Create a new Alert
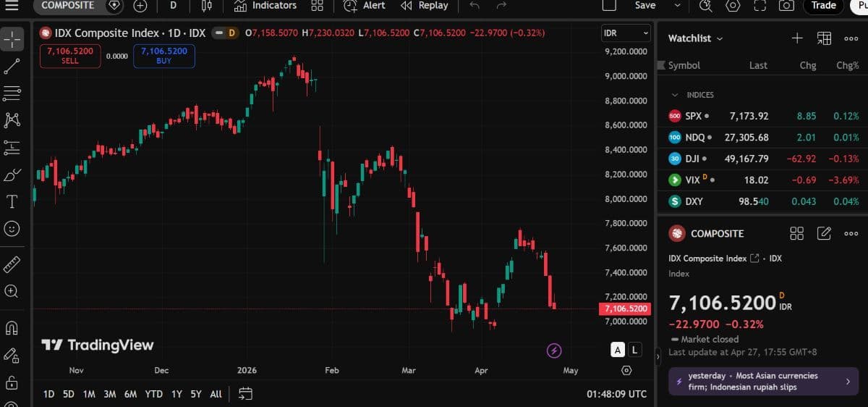The width and height of the screenshot is (868, 407). pos(365,6)
